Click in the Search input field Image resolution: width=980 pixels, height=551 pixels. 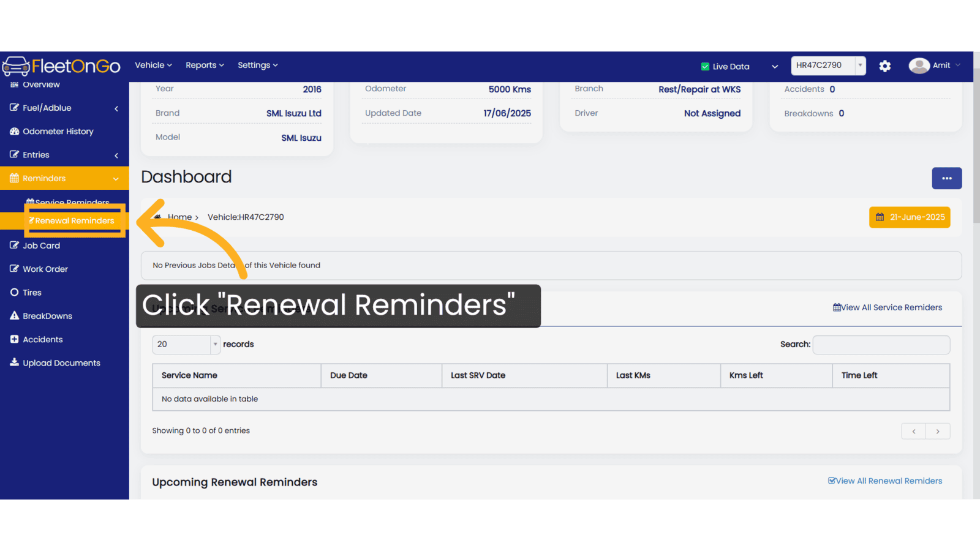(881, 345)
